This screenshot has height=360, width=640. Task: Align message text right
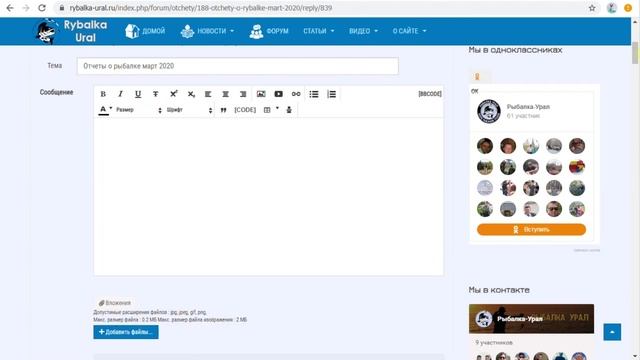243,94
